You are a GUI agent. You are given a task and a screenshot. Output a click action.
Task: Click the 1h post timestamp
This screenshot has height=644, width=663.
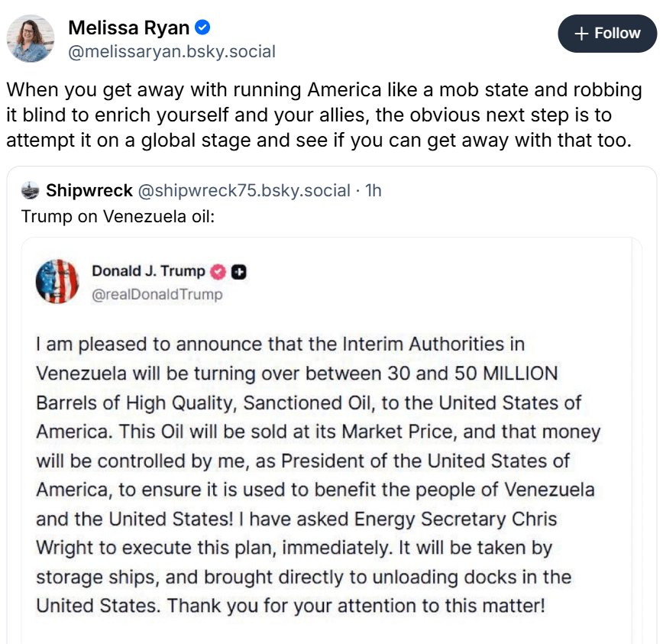(374, 190)
